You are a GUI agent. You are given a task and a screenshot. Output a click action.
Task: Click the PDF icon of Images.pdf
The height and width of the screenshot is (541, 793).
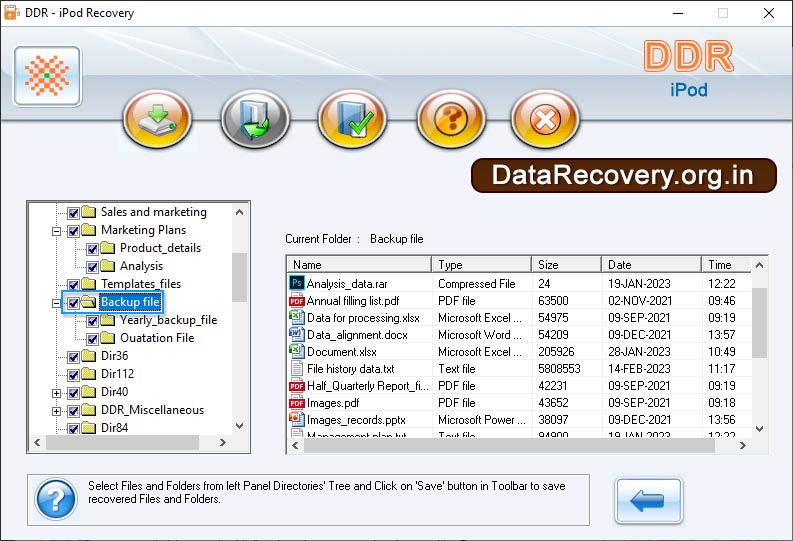(x=297, y=403)
